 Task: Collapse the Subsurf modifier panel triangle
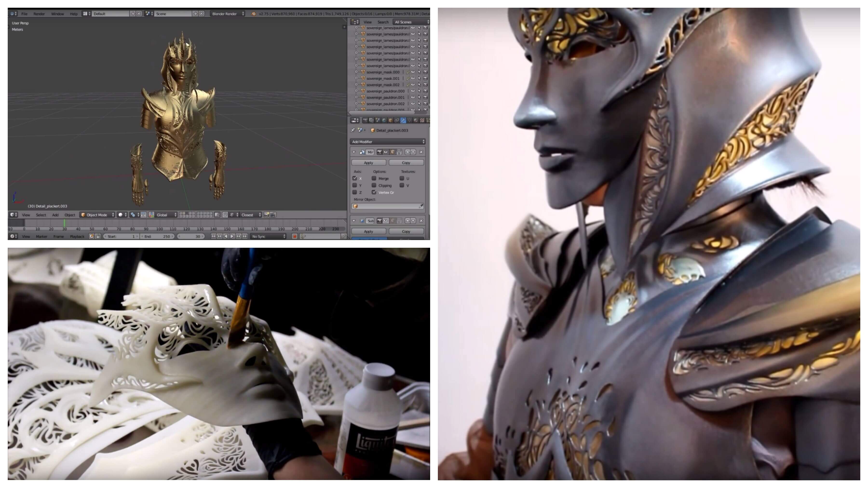coord(354,221)
